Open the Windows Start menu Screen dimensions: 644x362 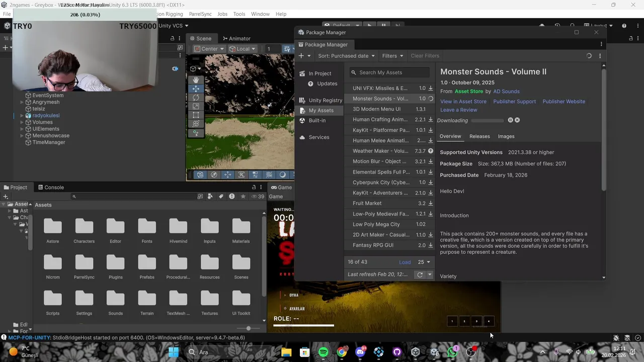click(174, 352)
